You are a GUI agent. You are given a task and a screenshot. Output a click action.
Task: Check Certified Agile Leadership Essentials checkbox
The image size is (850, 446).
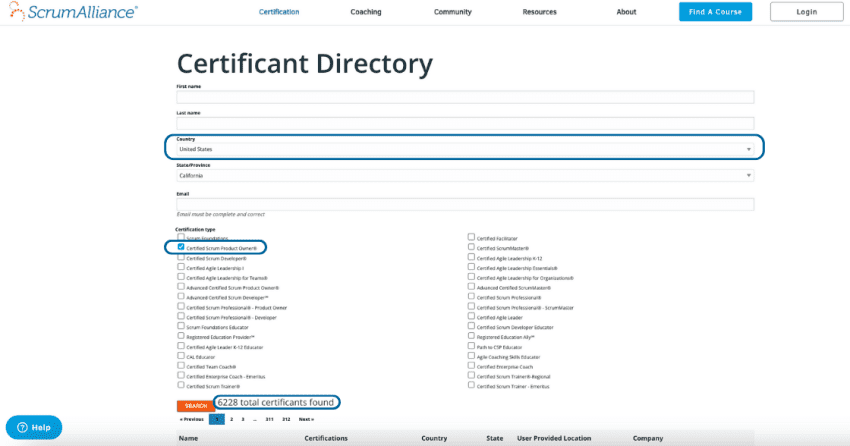[x=472, y=267]
